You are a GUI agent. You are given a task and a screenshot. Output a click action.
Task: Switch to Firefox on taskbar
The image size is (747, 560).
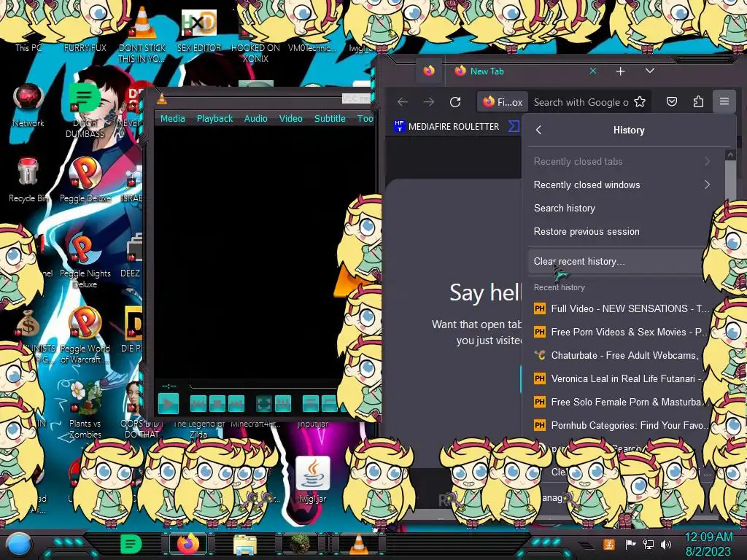click(x=188, y=544)
